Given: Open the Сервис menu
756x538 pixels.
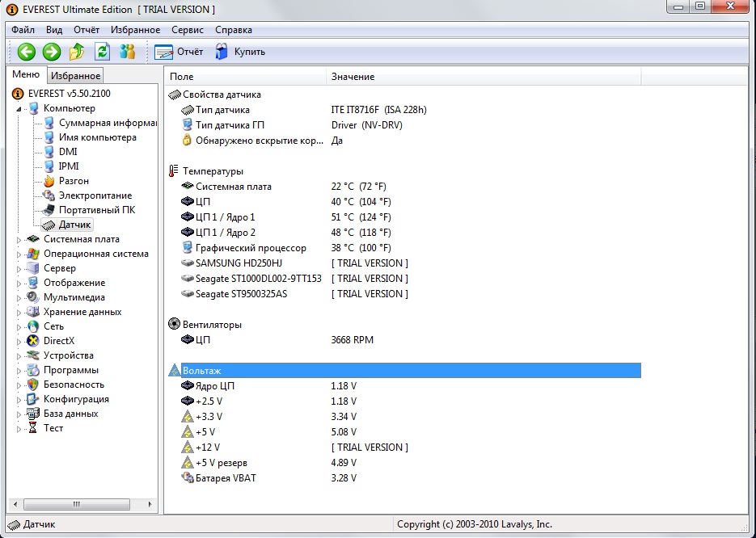Looking at the screenshot, I should click(188, 30).
